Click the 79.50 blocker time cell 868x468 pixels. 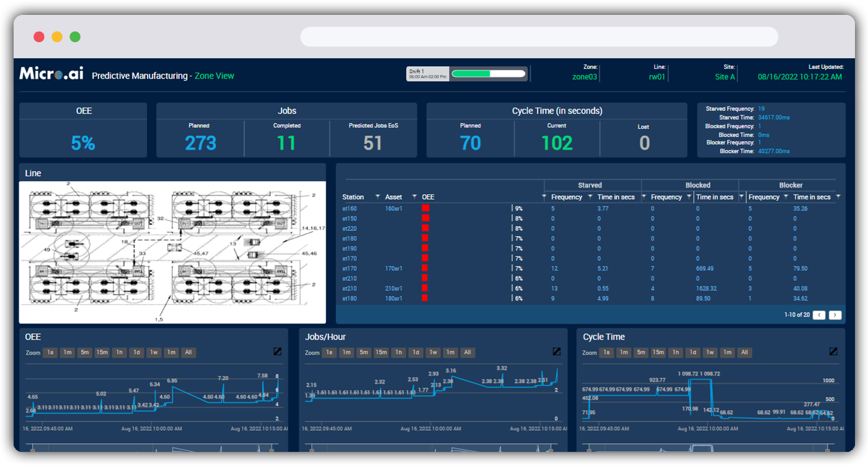[800, 268]
